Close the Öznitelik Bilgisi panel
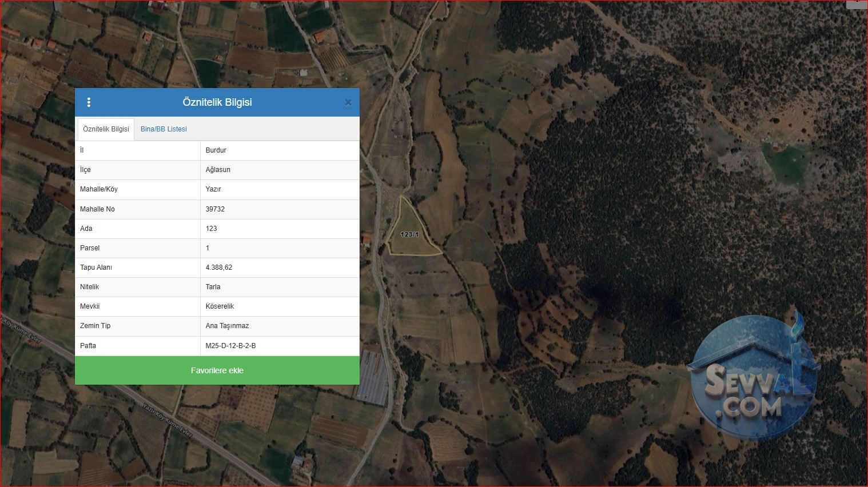This screenshot has height=487, width=868. click(348, 103)
